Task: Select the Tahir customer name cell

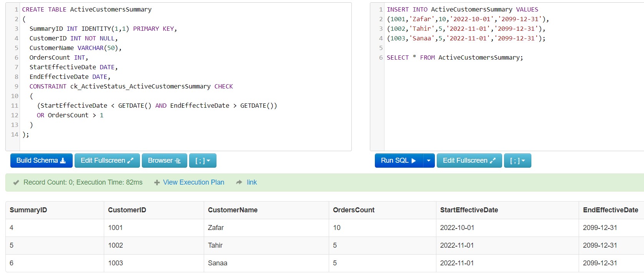Action: [x=266, y=245]
